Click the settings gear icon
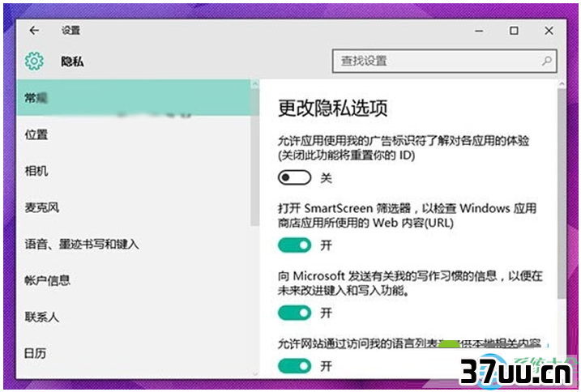 [x=34, y=61]
